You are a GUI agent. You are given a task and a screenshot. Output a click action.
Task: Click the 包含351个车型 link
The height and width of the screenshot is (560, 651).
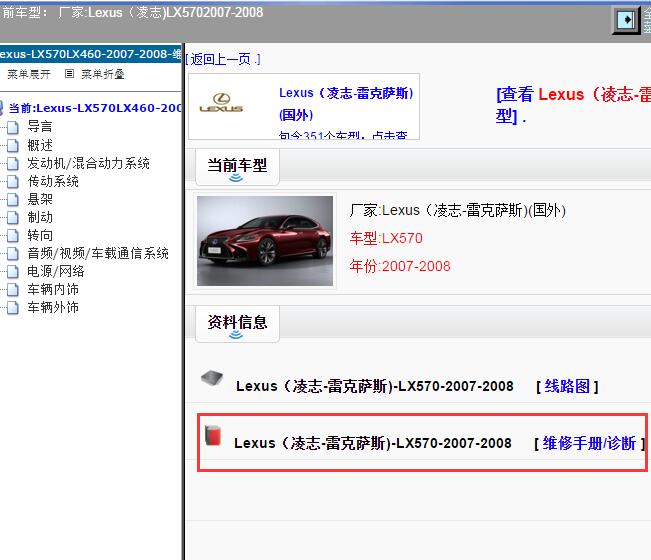(343, 135)
